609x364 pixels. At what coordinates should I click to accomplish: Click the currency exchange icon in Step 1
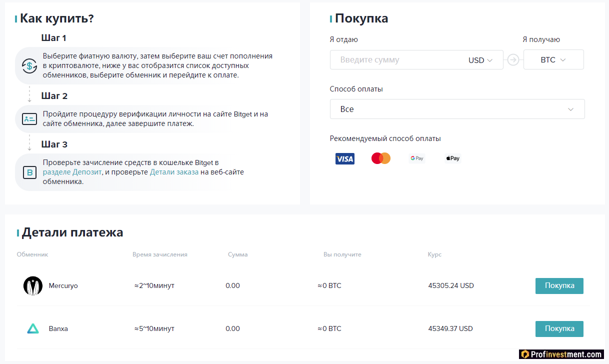pos(29,65)
